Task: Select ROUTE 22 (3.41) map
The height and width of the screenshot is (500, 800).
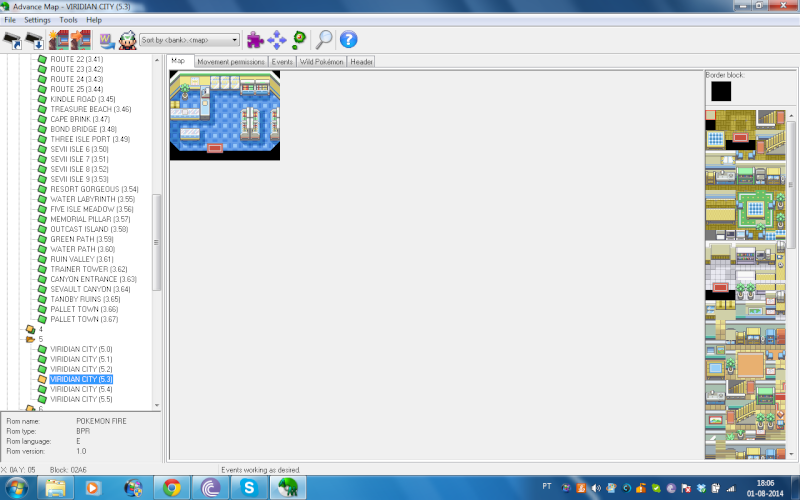Action: pos(77,59)
